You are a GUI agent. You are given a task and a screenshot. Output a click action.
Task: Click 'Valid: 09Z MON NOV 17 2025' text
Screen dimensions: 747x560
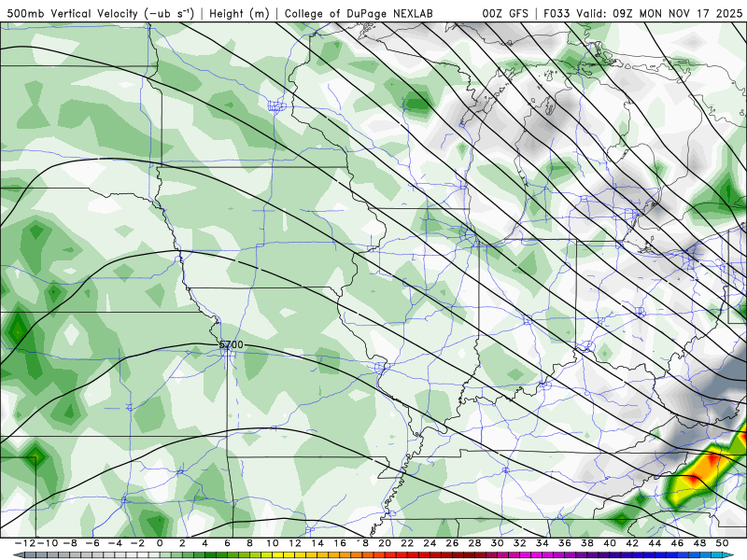pyautogui.click(x=659, y=13)
